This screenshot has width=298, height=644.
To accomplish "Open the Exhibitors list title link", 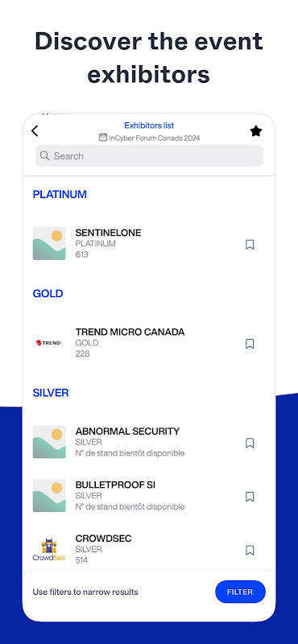I will click(149, 126).
